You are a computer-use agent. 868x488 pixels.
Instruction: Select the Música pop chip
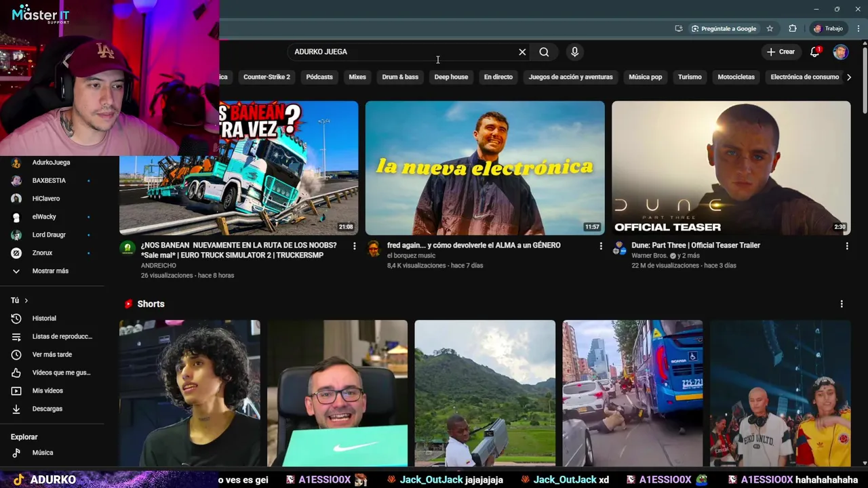click(x=645, y=77)
